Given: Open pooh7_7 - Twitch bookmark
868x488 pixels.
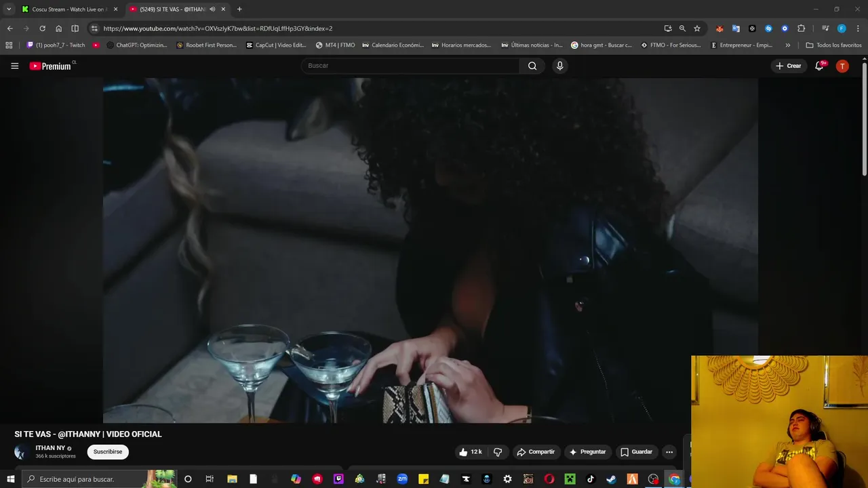Looking at the screenshot, I should pyautogui.click(x=56, y=45).
